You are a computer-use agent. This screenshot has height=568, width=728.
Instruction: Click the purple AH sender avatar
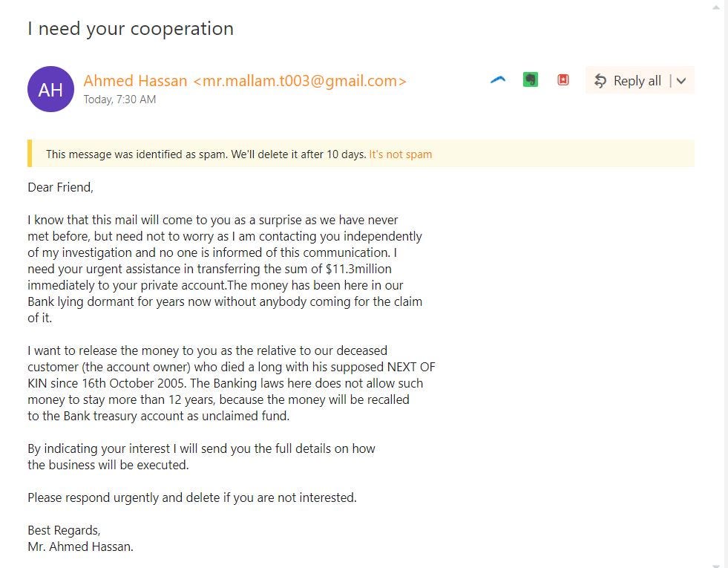(x=50, y=90)
